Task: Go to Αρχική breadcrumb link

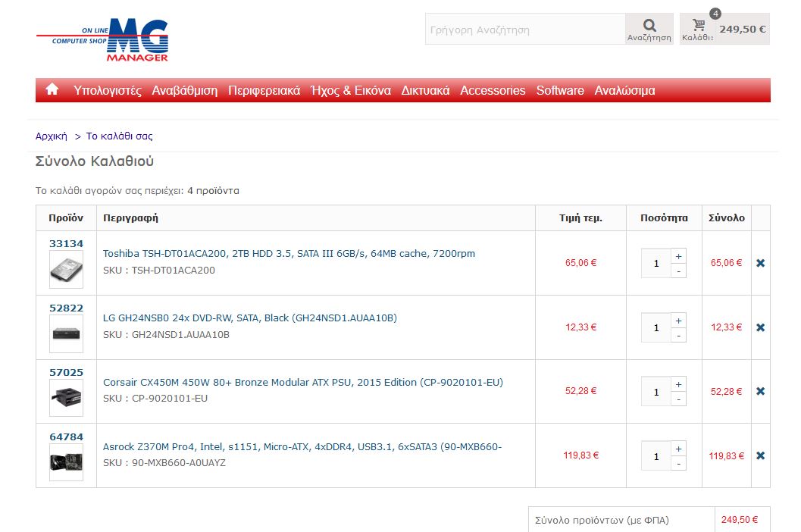Action: 51,136
